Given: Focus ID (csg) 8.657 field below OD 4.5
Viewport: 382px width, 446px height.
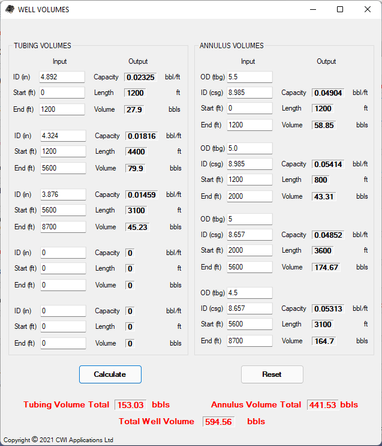Looking at the screenshot, I should pyautogui.click(x=250, y=308).
